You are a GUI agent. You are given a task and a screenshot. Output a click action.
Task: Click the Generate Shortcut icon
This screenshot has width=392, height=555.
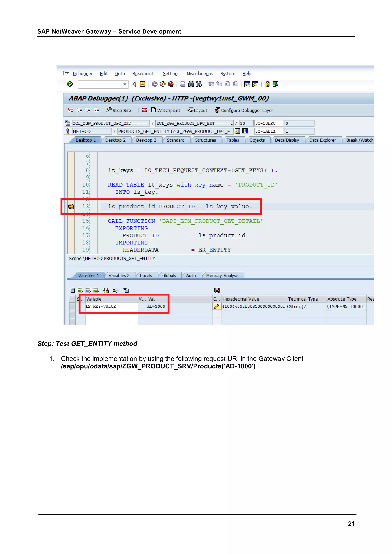[255, 84]
